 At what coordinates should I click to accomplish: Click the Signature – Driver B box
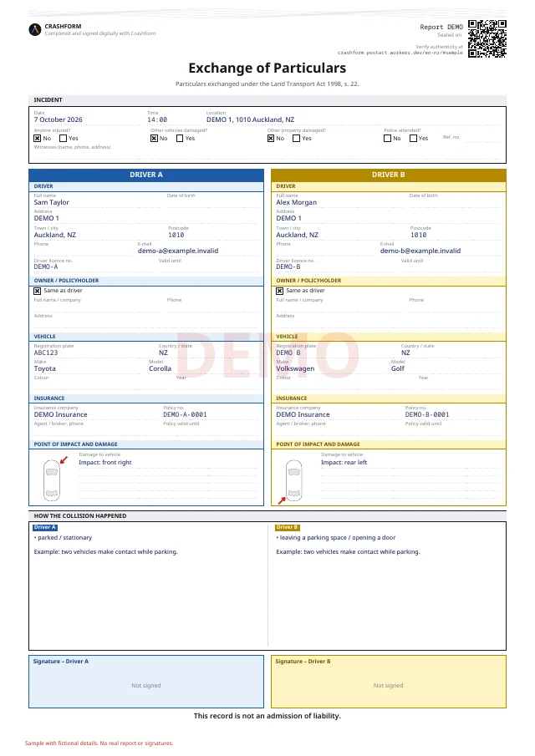coord(389,682)
